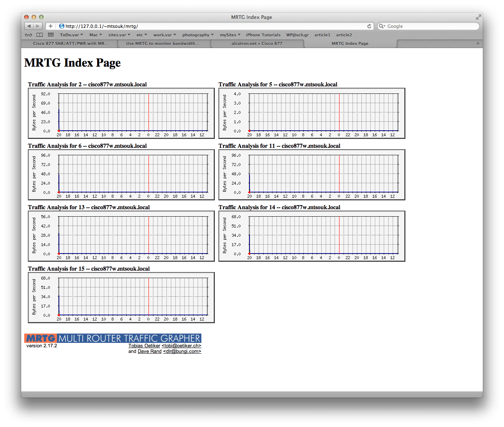
Task: Click the Multi Router Traffic Grapher banner
Action: [x=129, y=338]
